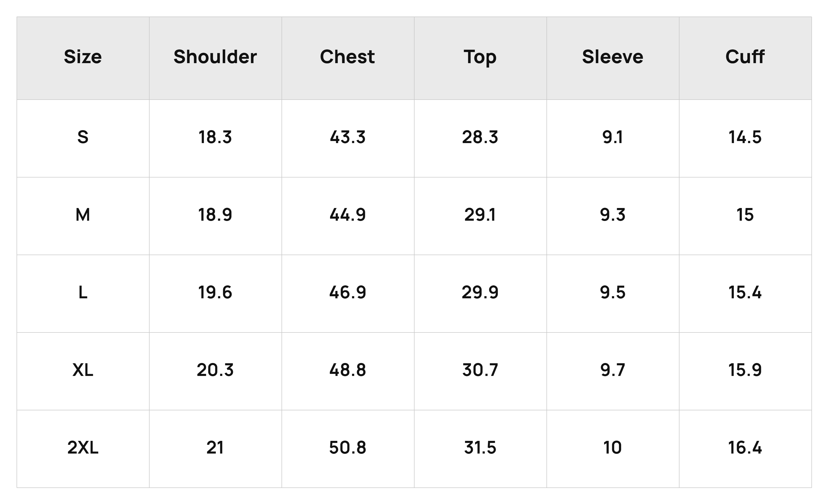Viewport: 828px width, 504px height.
Task: Select the Shoulder column header
Action: pyautogui.click(x=215, y=56)
